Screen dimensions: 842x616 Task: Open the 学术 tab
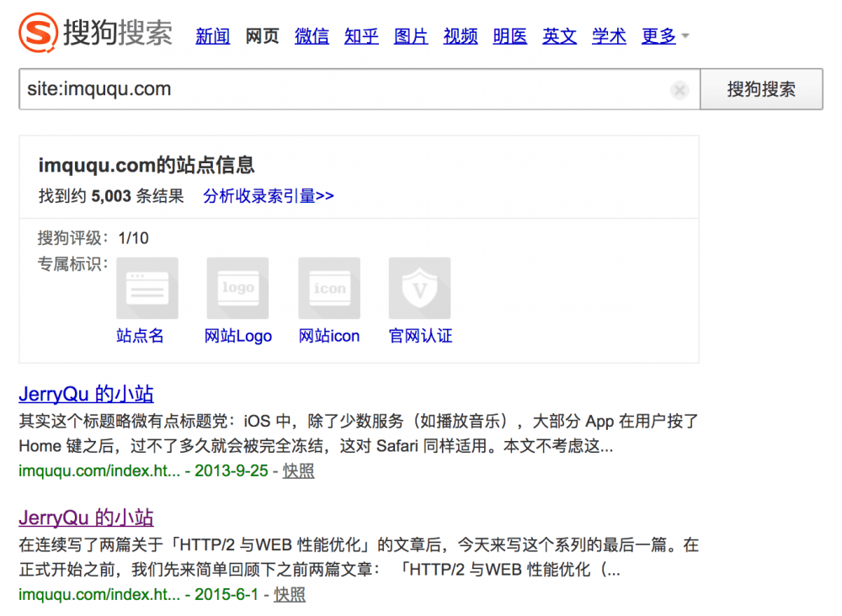(609, 36)
